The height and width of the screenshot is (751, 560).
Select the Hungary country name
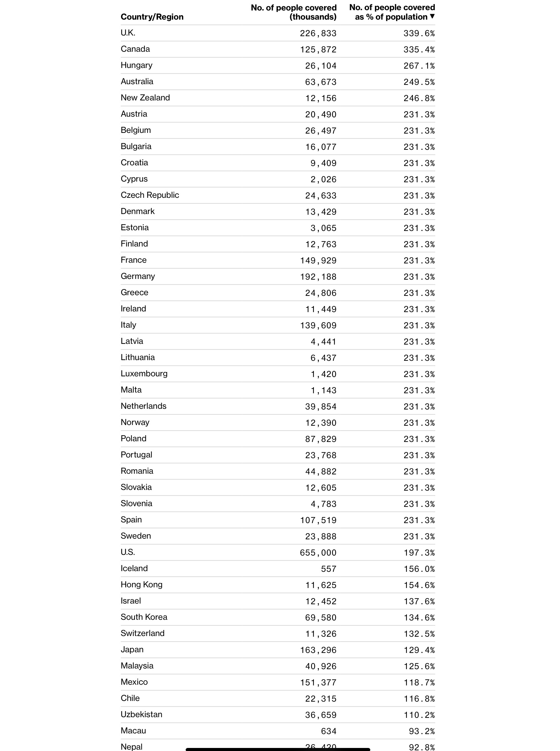(137, 65)
